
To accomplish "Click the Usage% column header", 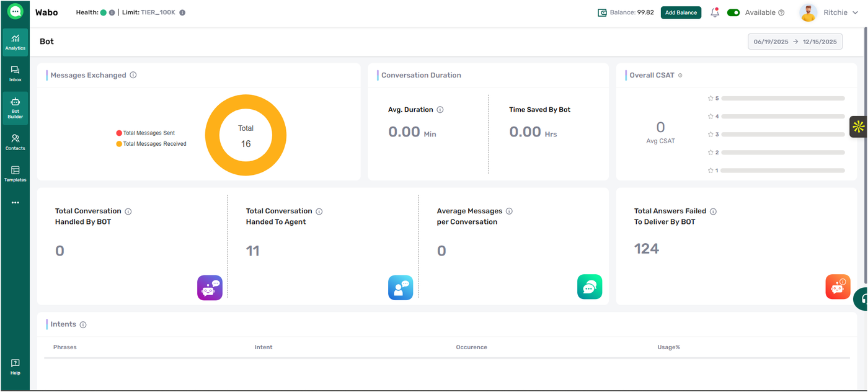I will 669,347.
